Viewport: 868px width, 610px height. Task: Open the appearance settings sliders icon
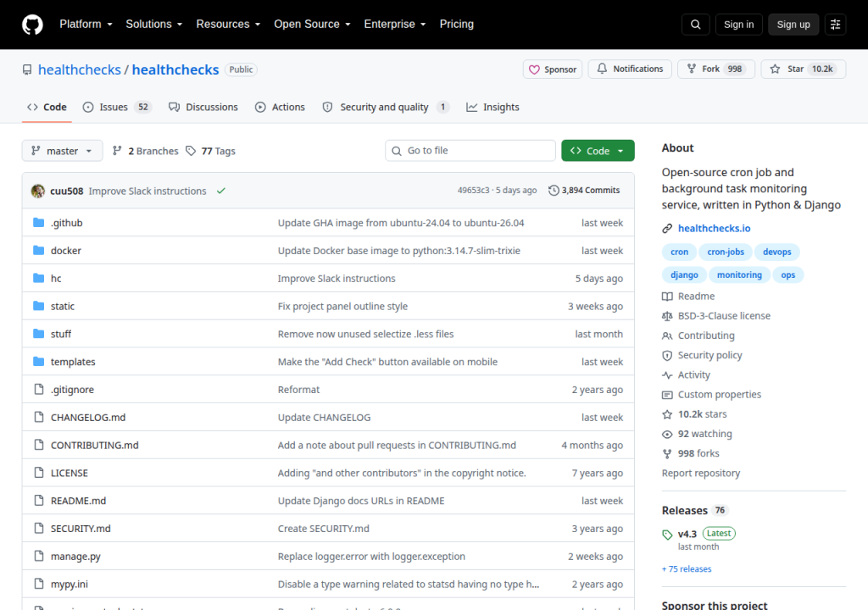835,25
